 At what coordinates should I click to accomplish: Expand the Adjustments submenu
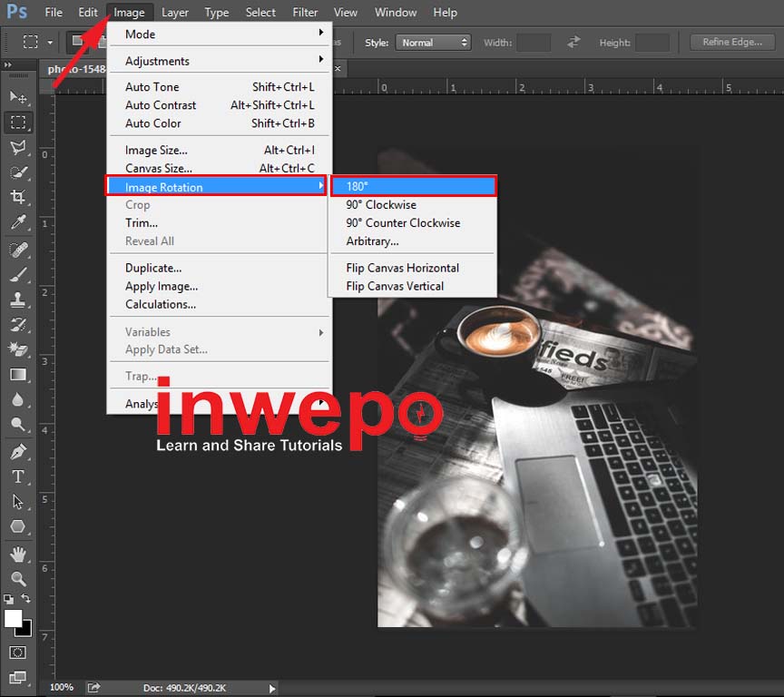220,61
